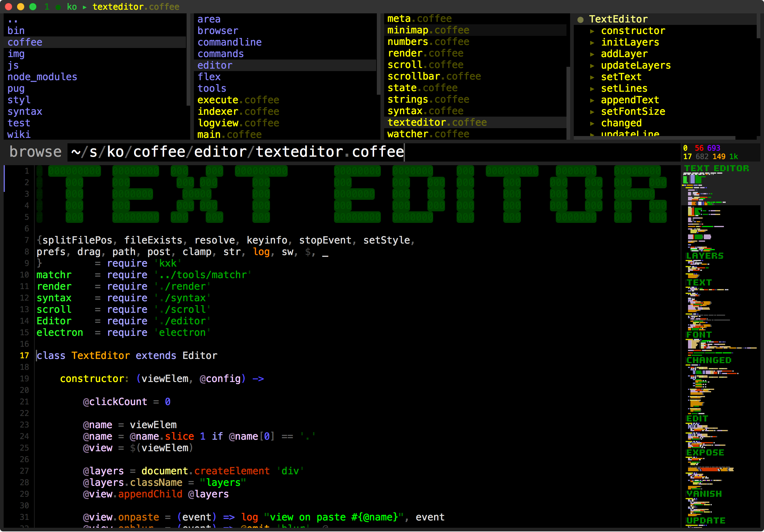Open indexer.coffee file
Screen dimensions: 764x532
pos(285,111)
